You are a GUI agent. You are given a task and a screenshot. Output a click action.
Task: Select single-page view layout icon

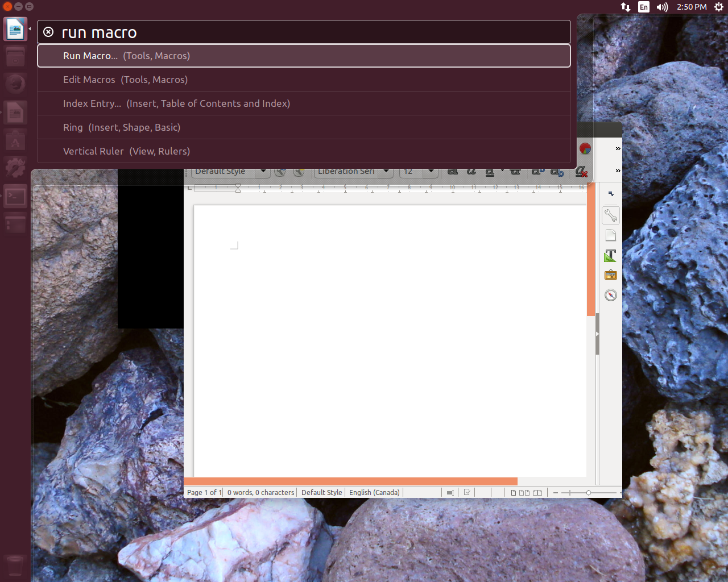[514, 493]
